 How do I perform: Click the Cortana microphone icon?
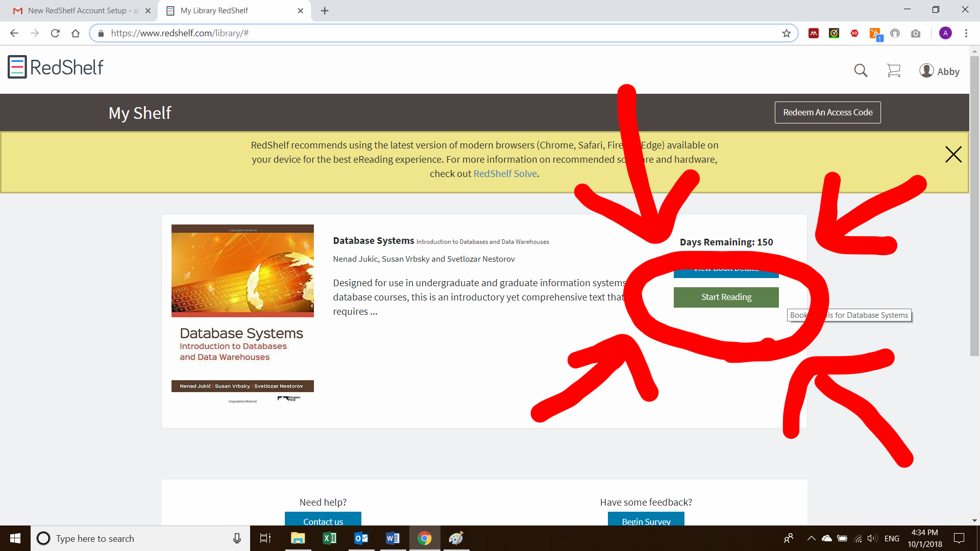tap(237, 538)
